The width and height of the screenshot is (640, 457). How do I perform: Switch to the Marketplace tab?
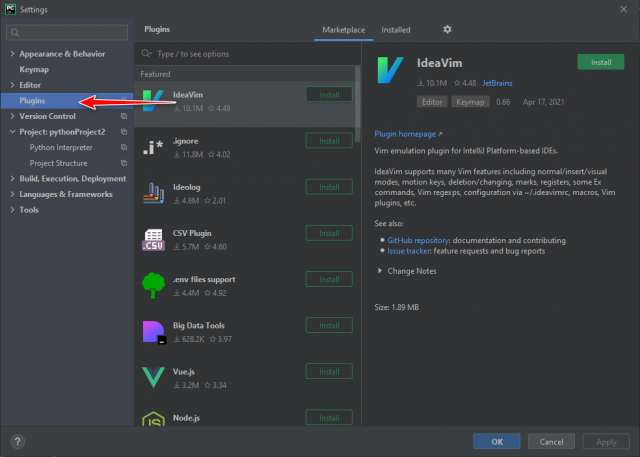coord(344,30)
